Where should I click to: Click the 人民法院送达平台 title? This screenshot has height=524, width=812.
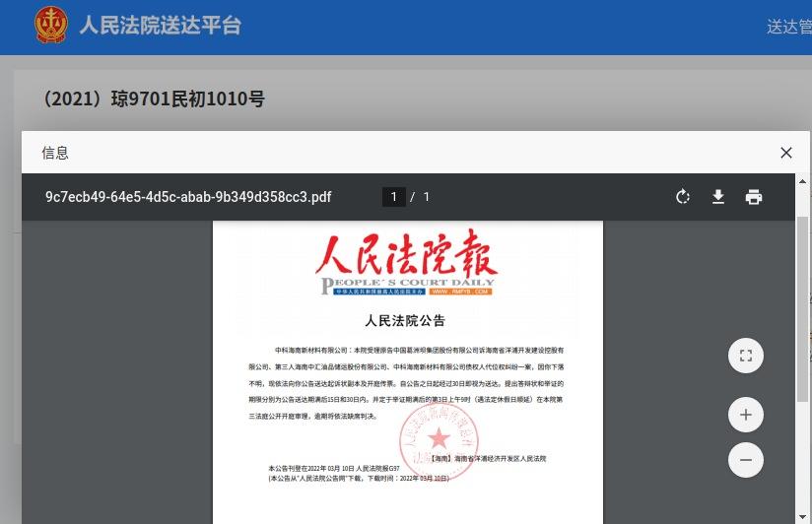(x=160, y=26)
